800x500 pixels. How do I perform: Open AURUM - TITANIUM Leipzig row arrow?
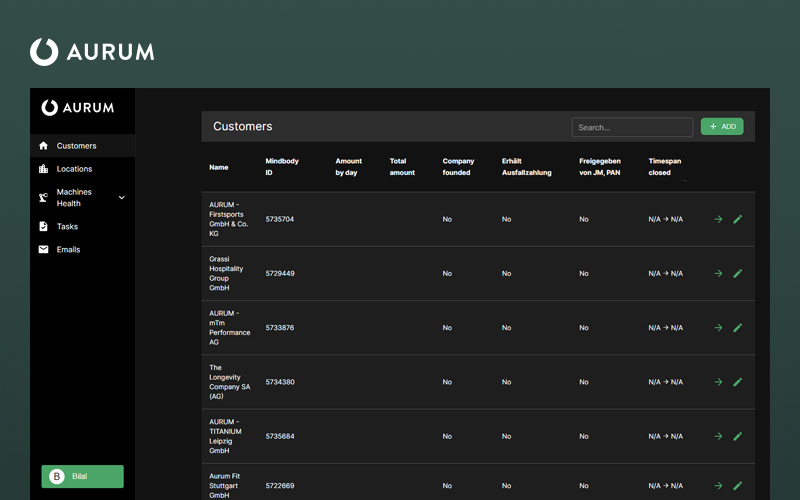pyautogui.click(x=718, y=436)
